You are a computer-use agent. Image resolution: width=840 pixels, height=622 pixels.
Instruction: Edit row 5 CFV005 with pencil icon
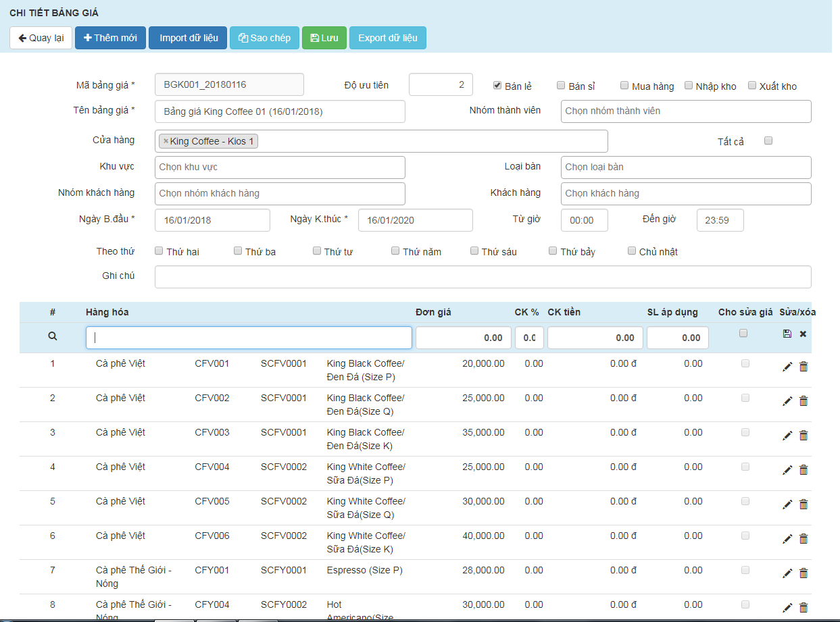[787, 504]
